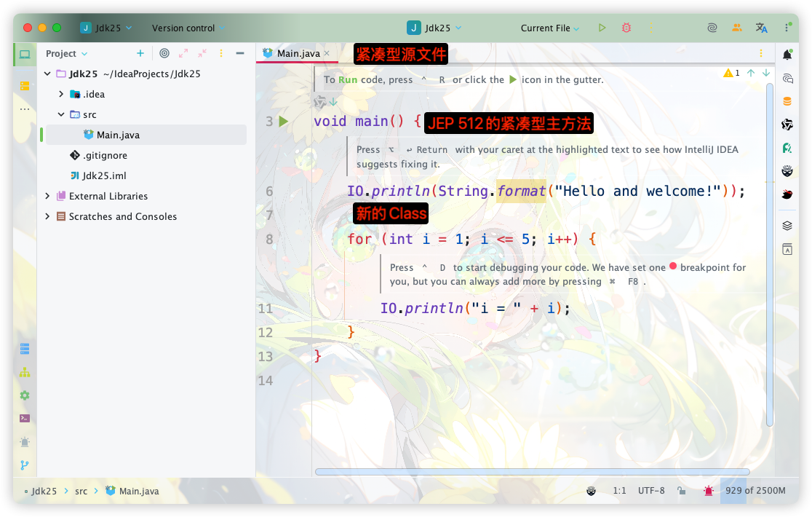812x517 pixels.
Task: Expand the .idea folder
Action: coord(61,94)
